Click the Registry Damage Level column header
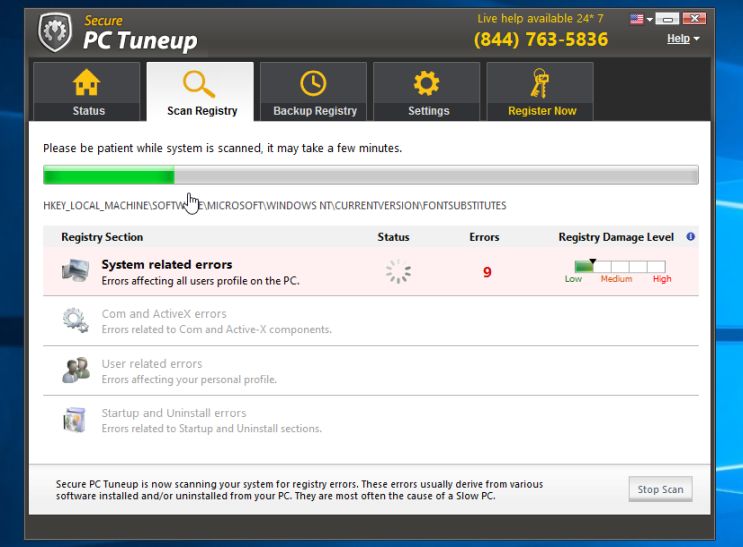The image size is (743, 547). [616, 237]
